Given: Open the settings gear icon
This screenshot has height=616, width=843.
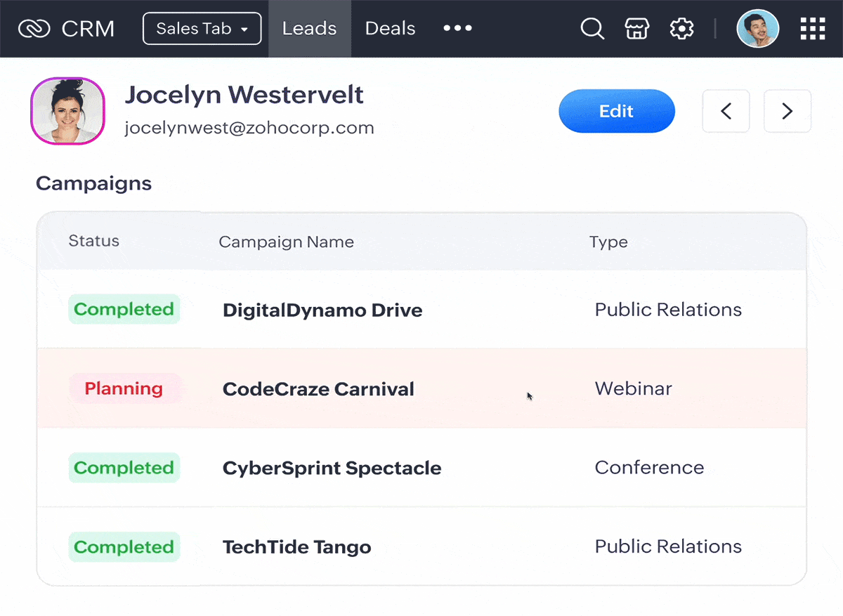Looking at the screenshot, I should click(x=681, y=29).
